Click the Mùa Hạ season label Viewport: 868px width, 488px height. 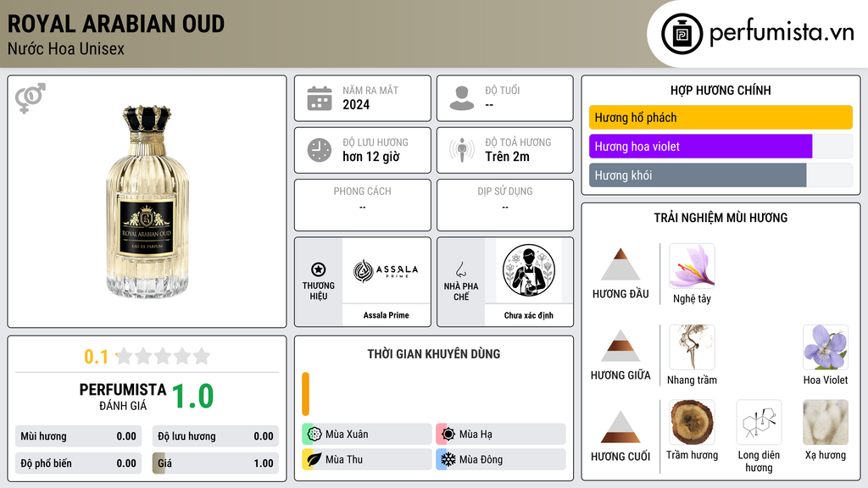click(x=476, y=435)
